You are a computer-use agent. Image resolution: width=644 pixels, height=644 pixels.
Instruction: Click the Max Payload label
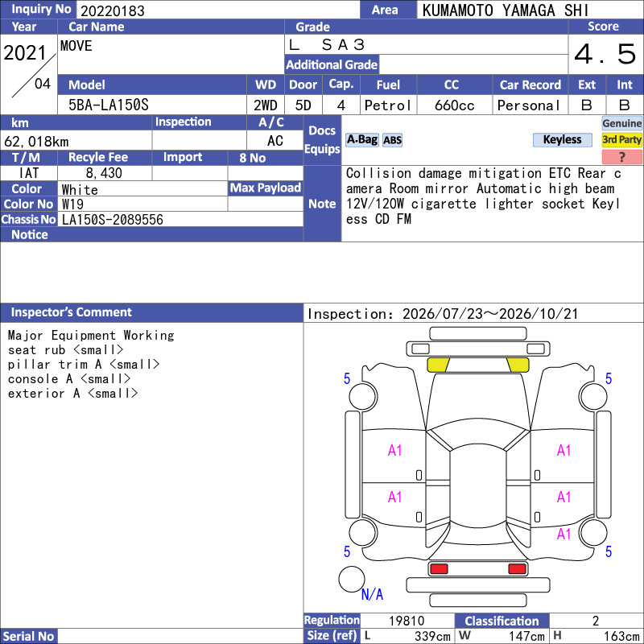pos(266,188)
